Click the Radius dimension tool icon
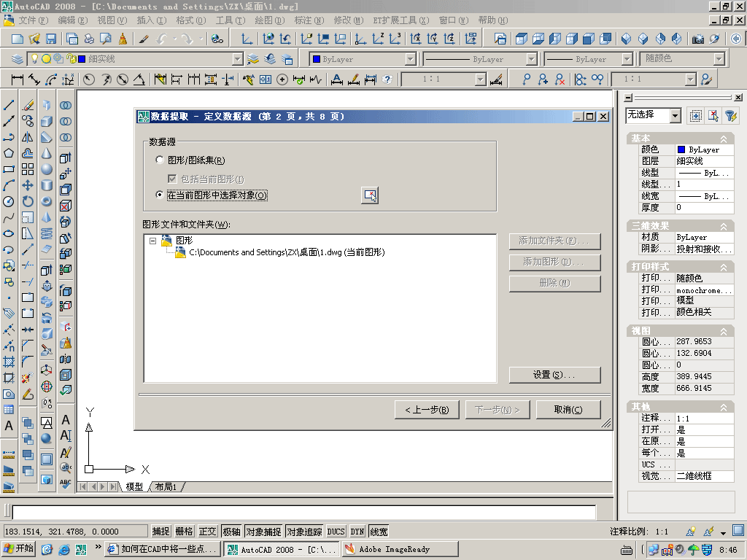 [x=89, y=79]
